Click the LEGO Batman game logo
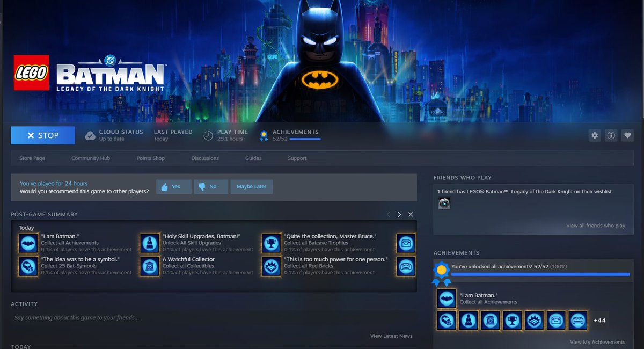Image resolution: width=644 pixels, height=349 pixels. [89, 72]
